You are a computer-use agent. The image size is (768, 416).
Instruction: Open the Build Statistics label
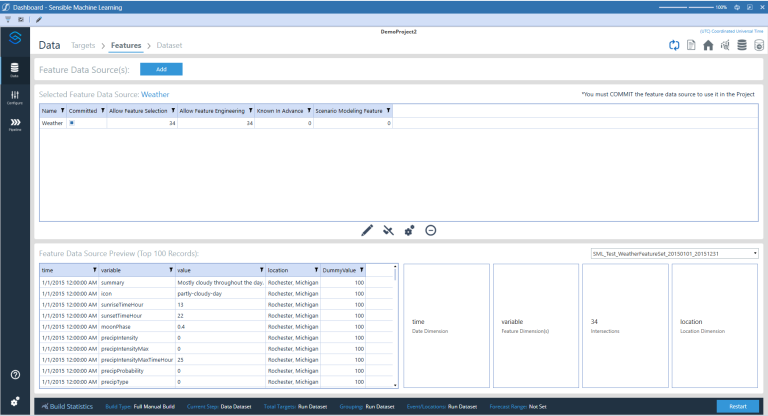pos(71,406)
